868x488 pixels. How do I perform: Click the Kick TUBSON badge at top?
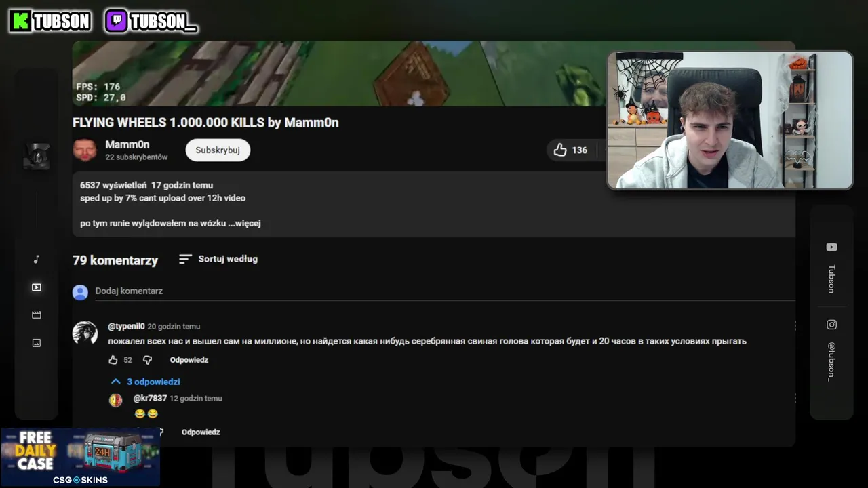[x=51, y=22]
